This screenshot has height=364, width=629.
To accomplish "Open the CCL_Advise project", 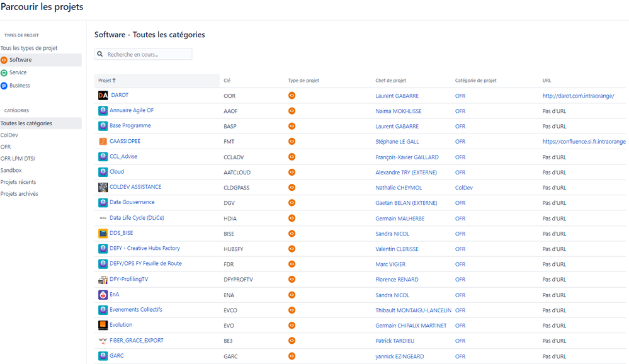I will 123,157.
